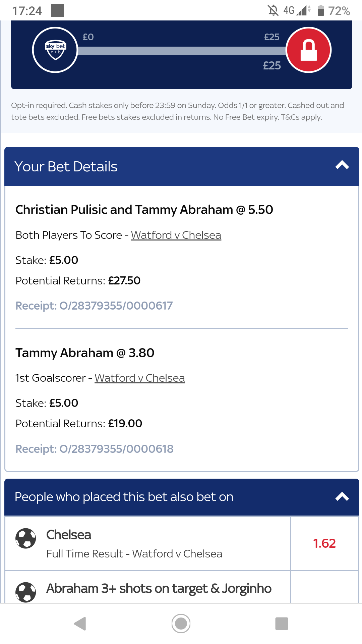Open Watford v Chelsea link under Both Players To Score
The image size is (362, 644).
pos(176,235)
